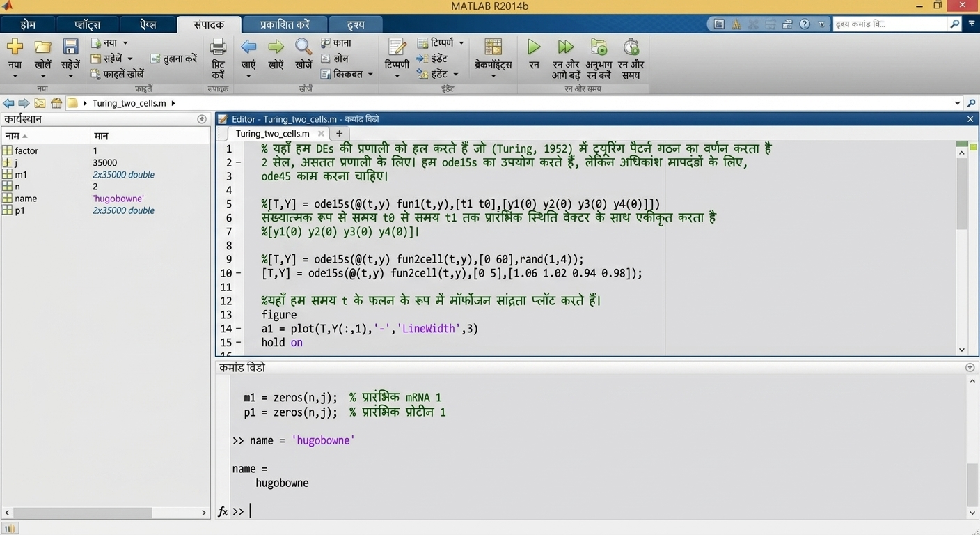Viewport: 980px width, 535px height.
Task: Click the ब्रेकपॉइंट्स breakpoints icon
Action: (493, 47)
